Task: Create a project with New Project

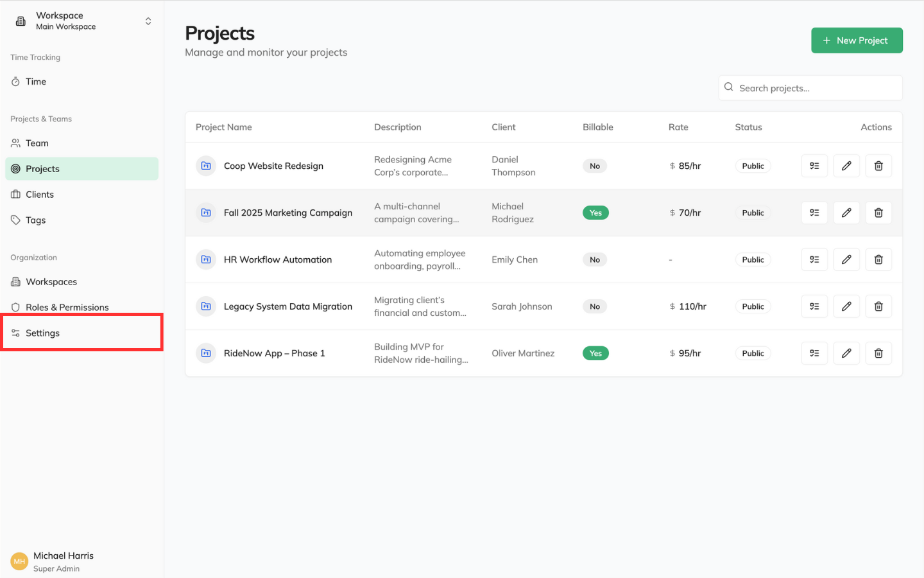Action: (857, 40)
